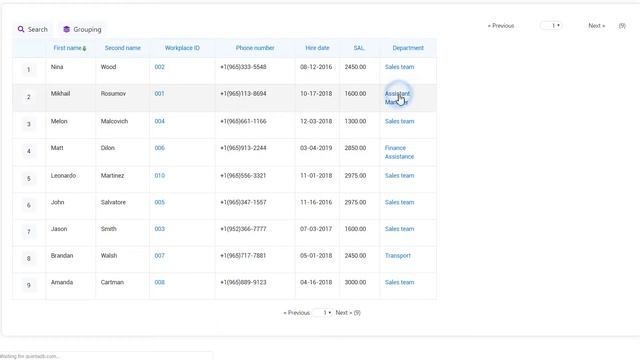640x360 pixels.
Task: Open Jason Smith's Sales team link
Action: pyautogui.click(x=399, y=229)
